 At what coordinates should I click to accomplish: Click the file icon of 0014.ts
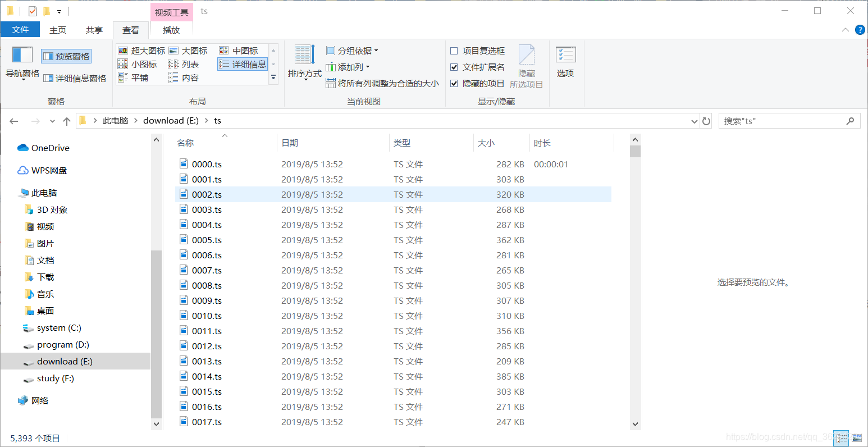(x=184, y=376)
